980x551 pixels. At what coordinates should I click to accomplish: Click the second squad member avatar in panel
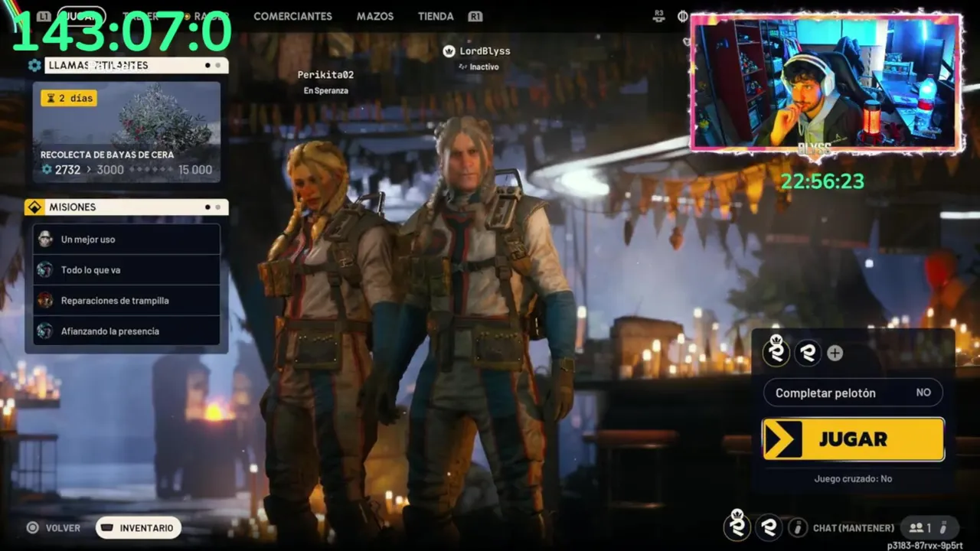[x=807, y=353]
